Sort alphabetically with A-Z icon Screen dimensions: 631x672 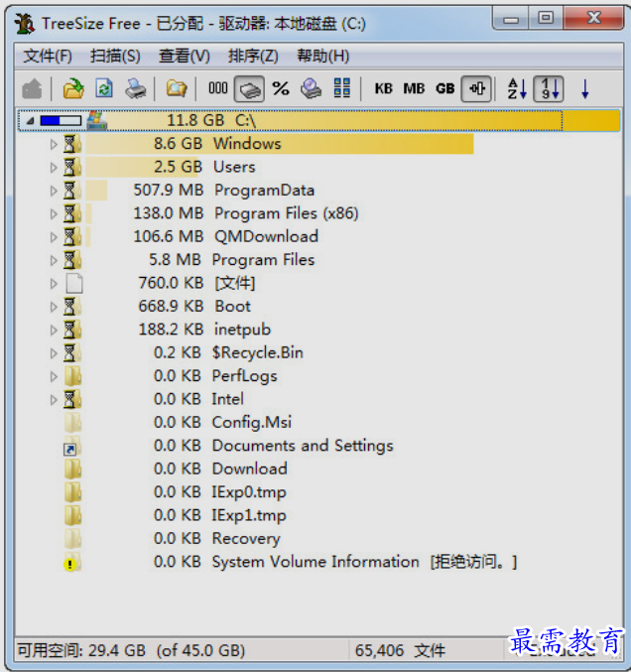pyautogui.click(x=517, y=89)
